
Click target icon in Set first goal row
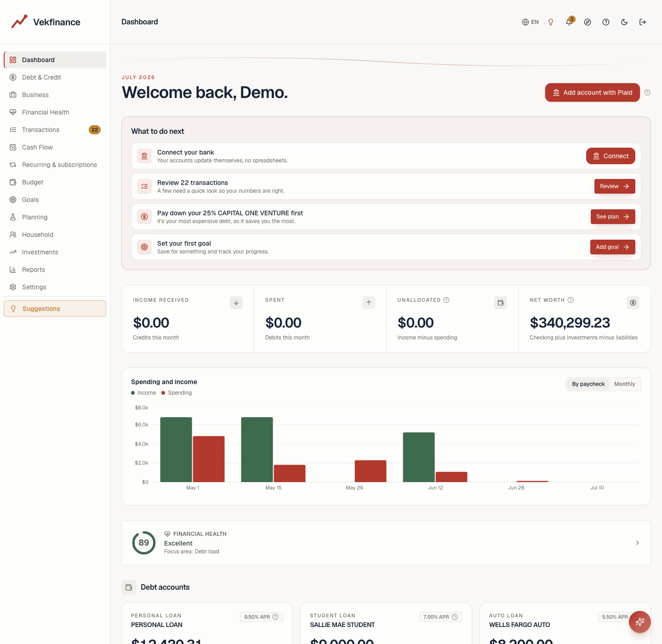point(144,247)
